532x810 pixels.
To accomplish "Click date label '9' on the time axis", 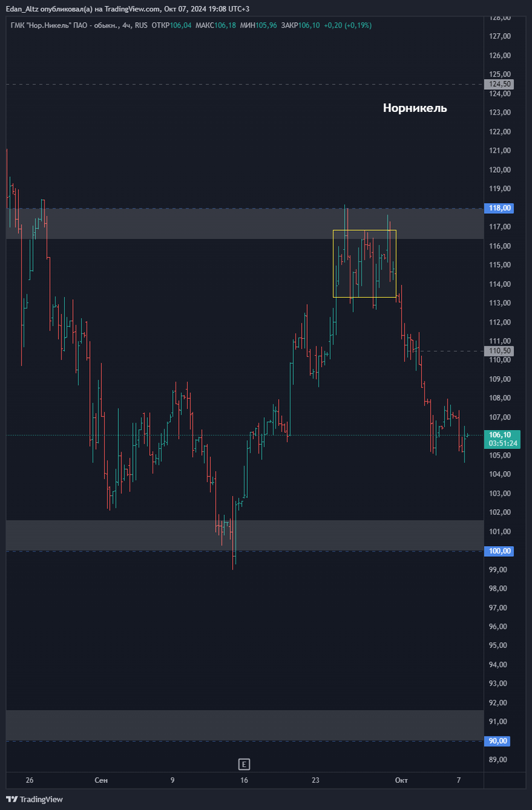I will point(172,780).
